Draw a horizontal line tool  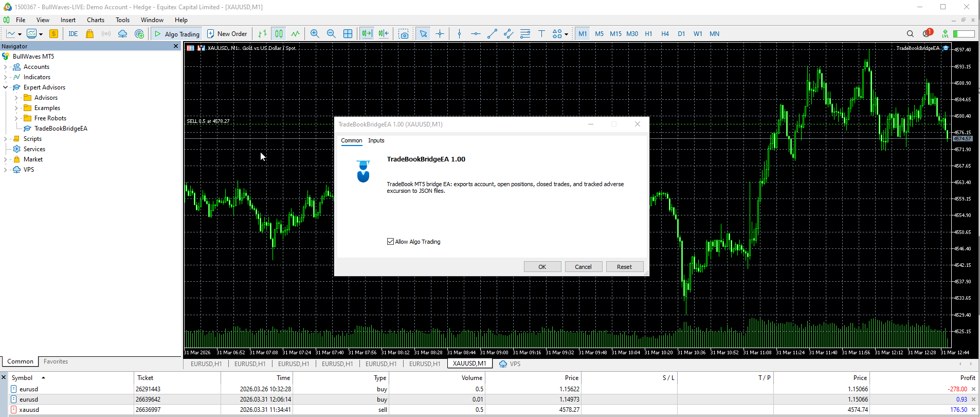pyautogui.click(x=476, y=34)
